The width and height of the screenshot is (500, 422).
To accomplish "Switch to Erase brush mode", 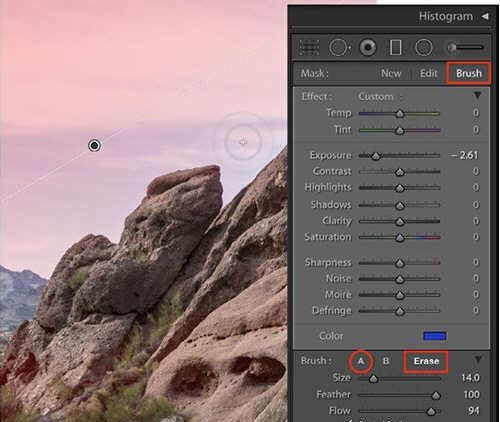I will [426, 361].
